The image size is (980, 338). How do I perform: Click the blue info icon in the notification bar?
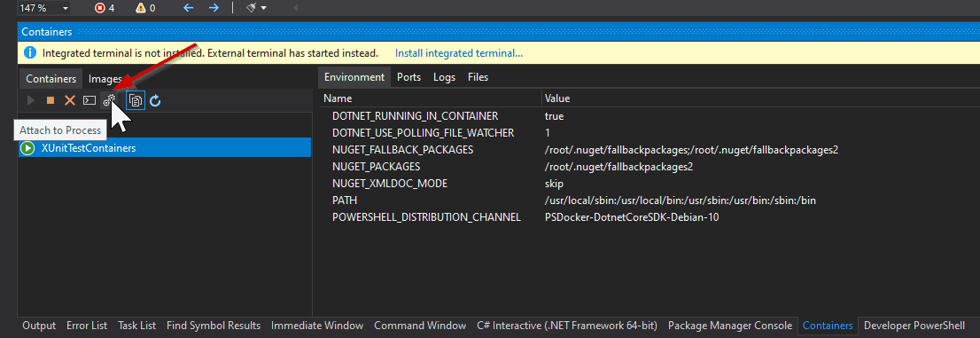[29, 53]
